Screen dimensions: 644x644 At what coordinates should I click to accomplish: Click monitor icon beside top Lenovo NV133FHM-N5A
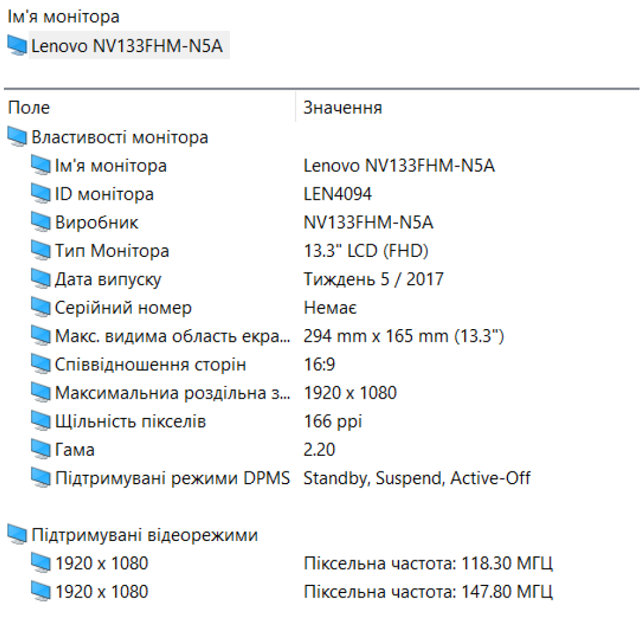point(17,46)
